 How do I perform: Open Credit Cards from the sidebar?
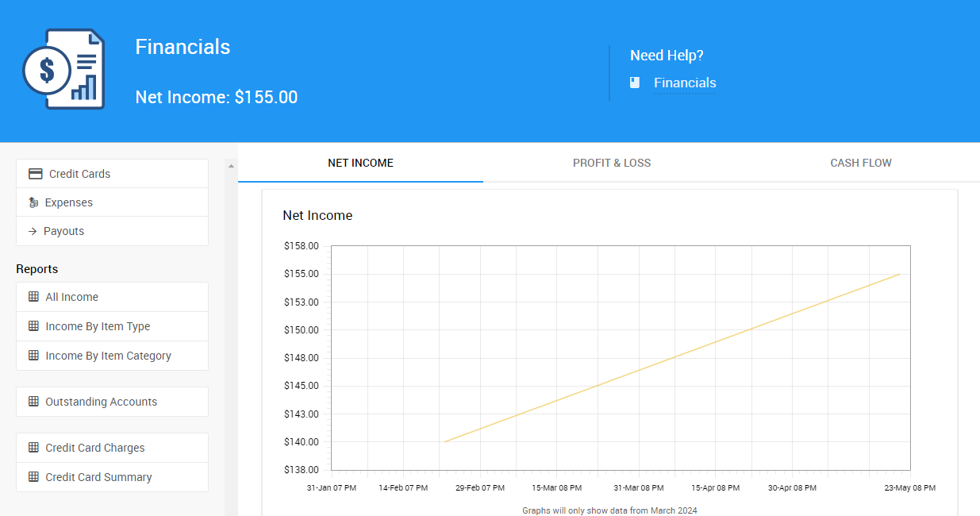pyautogui.click(x=79, y=174)
